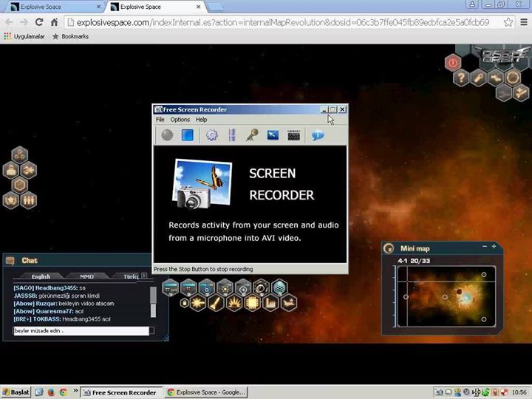
Task: Select the laser burst hexagon in action bar
Action: point(198,303)
